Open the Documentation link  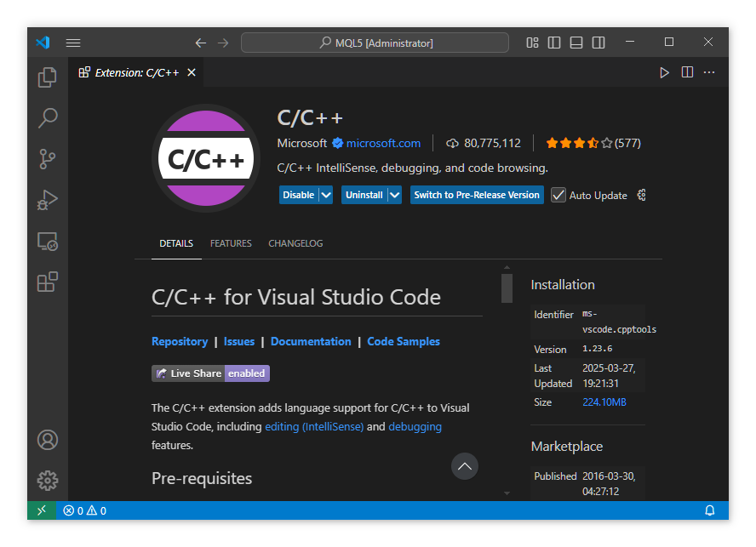(311, 341)
